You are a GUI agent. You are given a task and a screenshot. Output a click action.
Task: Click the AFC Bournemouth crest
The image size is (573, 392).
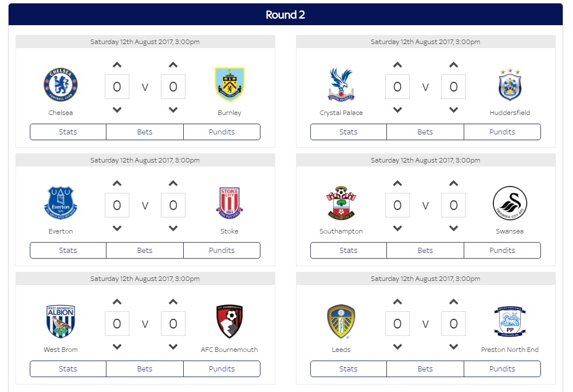pos(230,322)
